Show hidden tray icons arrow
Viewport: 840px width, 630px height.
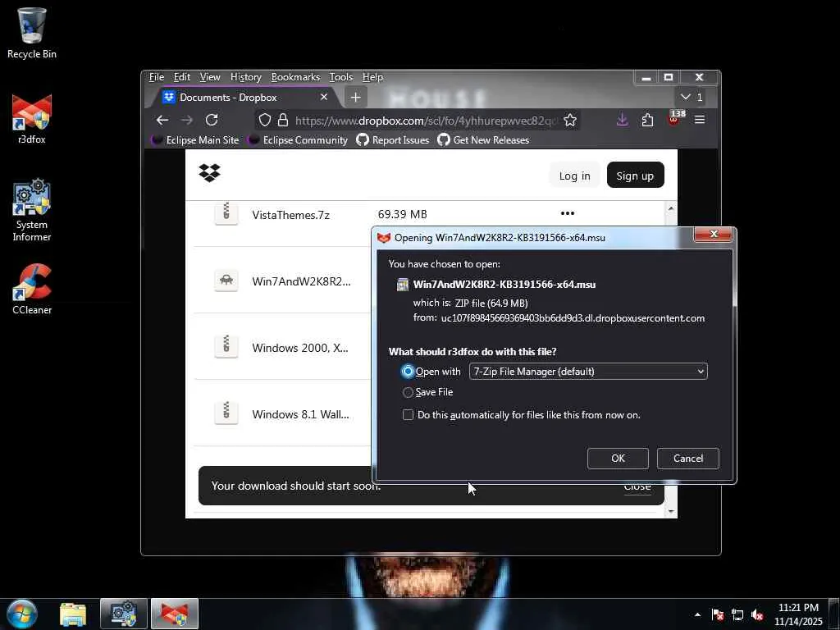click(x=697, y=614)
